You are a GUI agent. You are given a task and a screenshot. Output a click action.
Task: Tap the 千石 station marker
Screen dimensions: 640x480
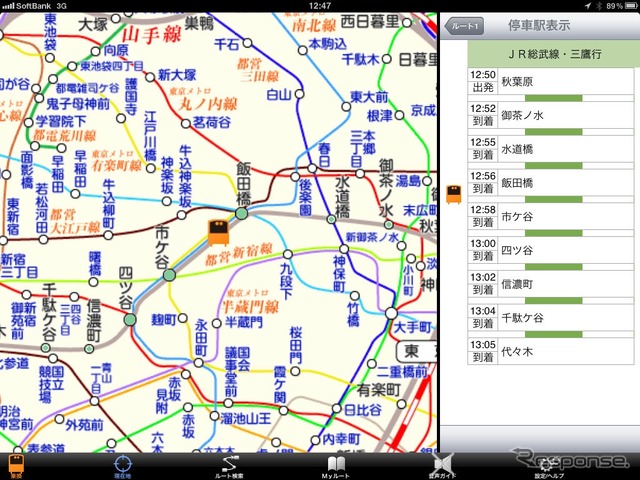coord(247,43)
